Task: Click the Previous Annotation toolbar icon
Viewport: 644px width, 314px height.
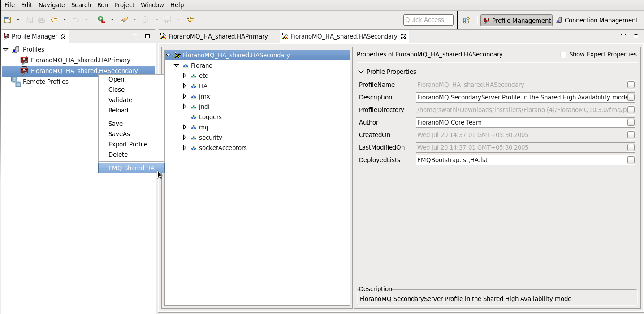Action: coord(167,20)
